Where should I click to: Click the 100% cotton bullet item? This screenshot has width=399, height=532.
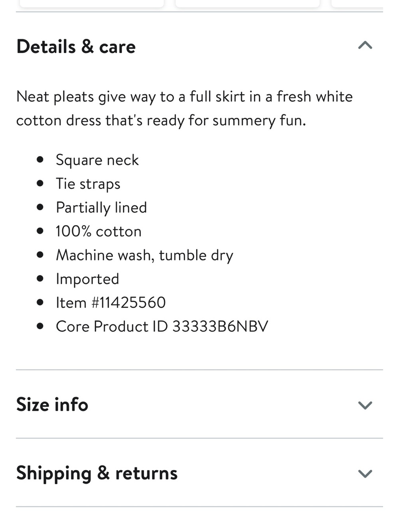tap(99, 231)
